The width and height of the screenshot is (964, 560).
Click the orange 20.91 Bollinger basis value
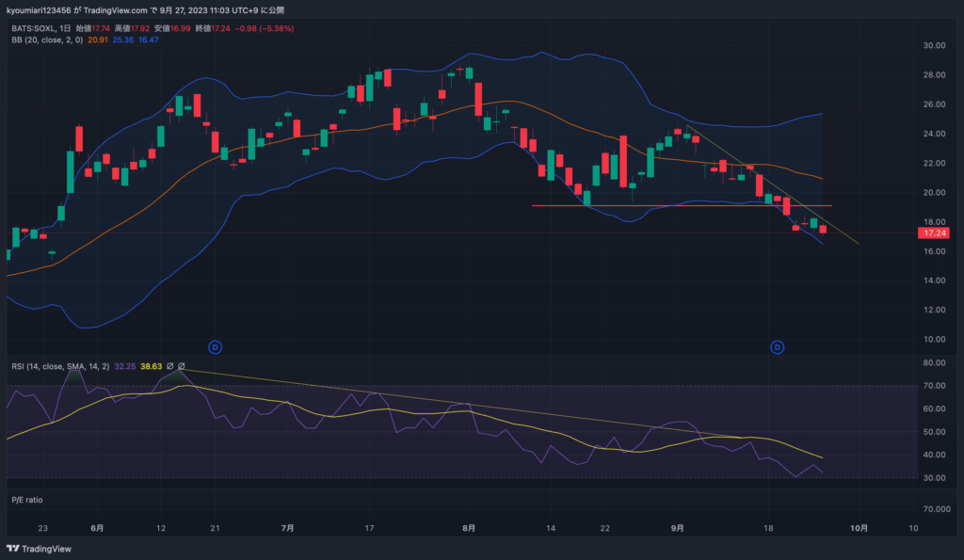(x=98, y=40)
